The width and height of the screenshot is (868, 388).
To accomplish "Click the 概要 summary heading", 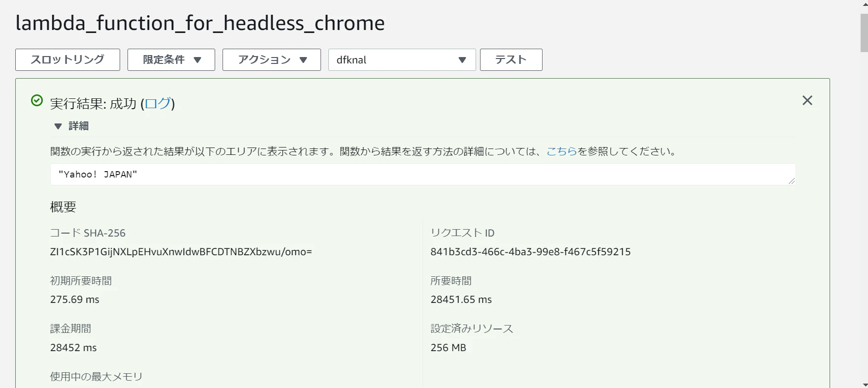I will pos(63,207).
